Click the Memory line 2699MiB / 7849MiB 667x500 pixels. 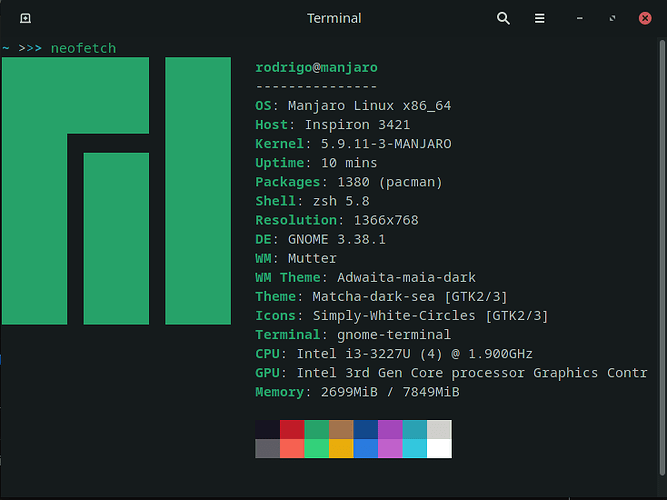357,392
